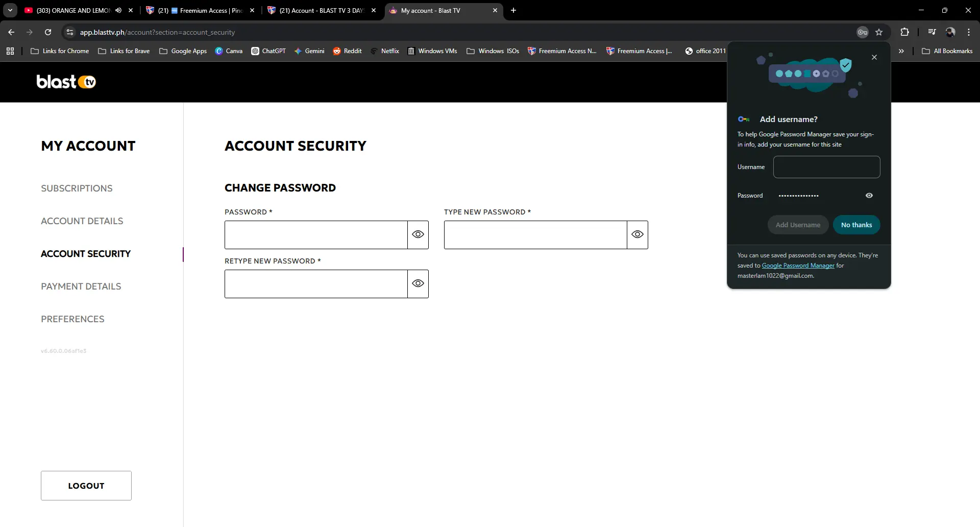This screenshot has height=527, width=980.
Task: Click the Logout button
Action: pyautogui.click(x=86, y=486)
